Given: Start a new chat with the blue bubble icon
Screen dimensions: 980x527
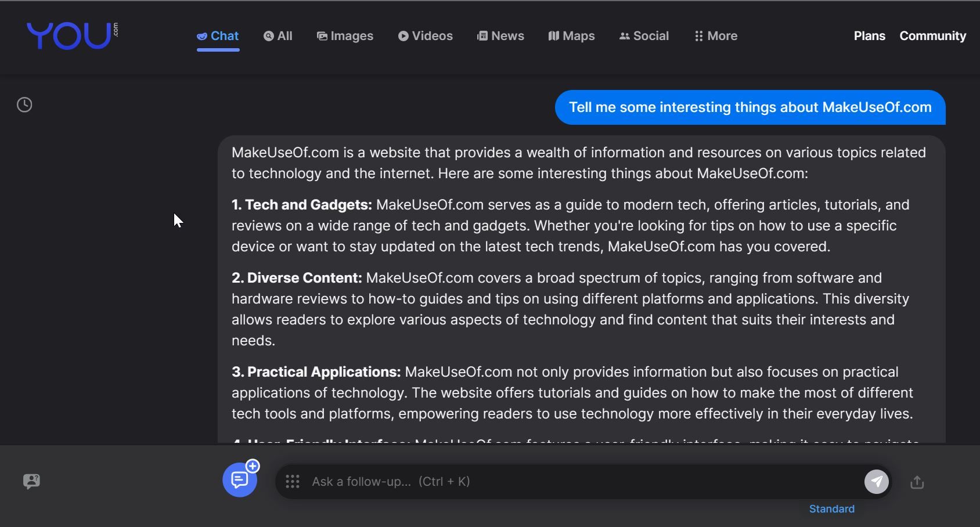Looking at the screenshot, I should pos(240,480).
